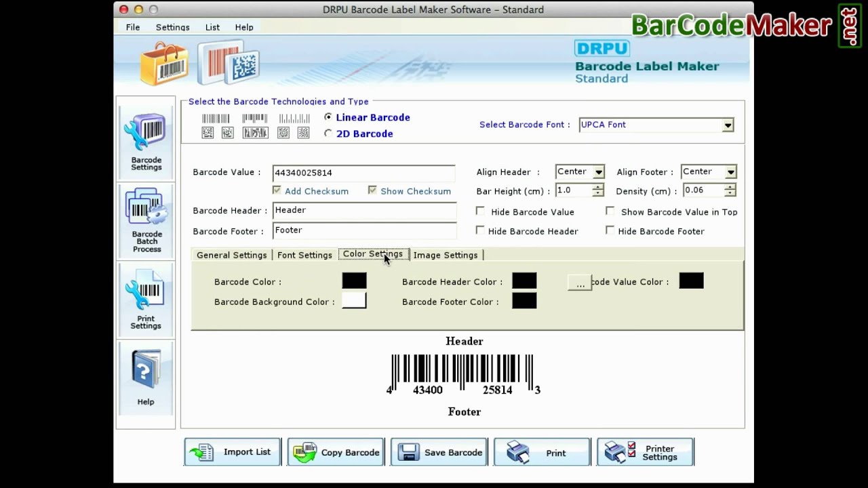
Task: Open Barcode Settings in the sidebar
Action: coord(146,142)
